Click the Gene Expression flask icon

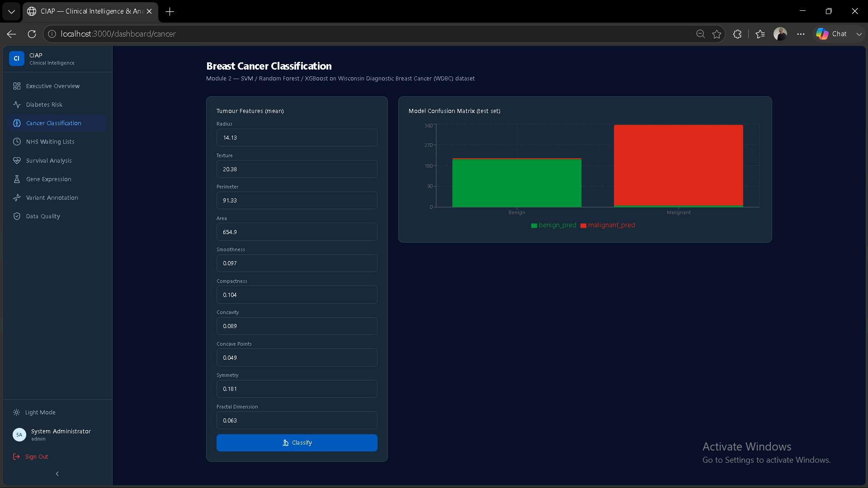17,179
